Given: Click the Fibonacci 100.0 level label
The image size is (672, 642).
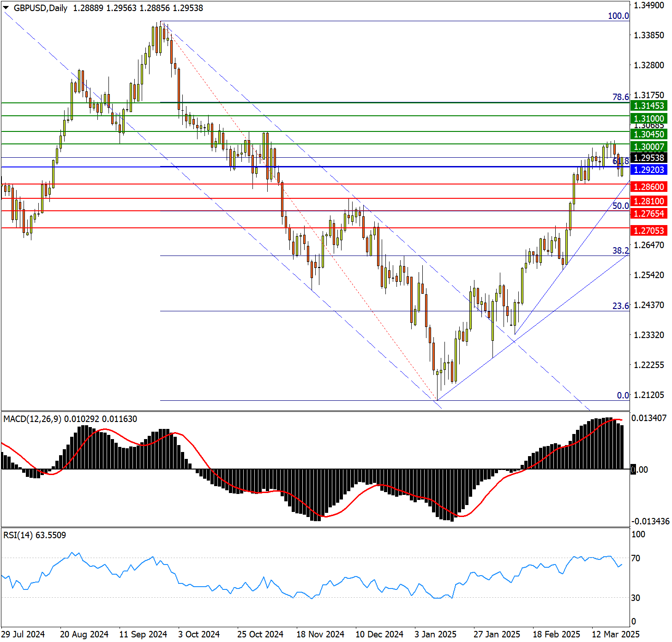Looking at the screenshot, I should click(x=618, y=16).
